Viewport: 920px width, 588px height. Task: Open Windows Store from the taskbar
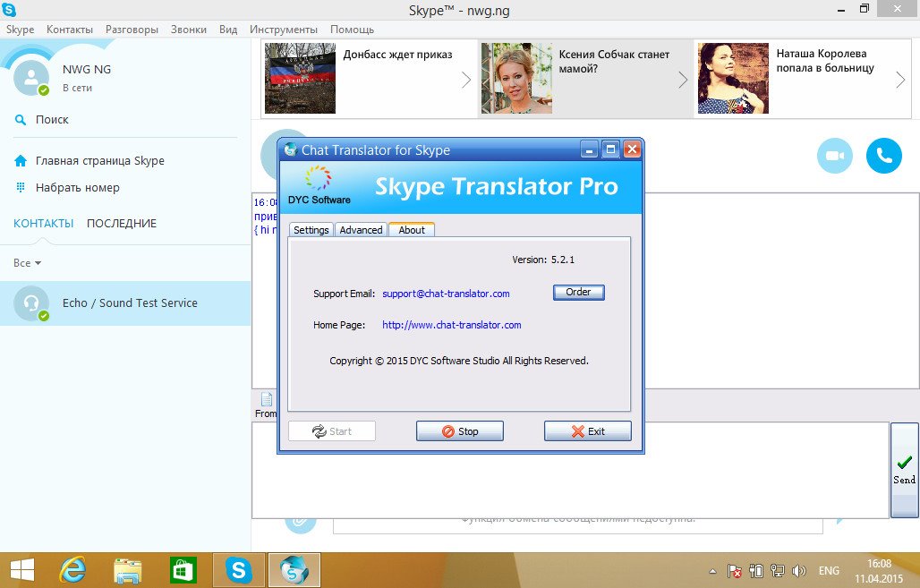click(x=183, y=570)
